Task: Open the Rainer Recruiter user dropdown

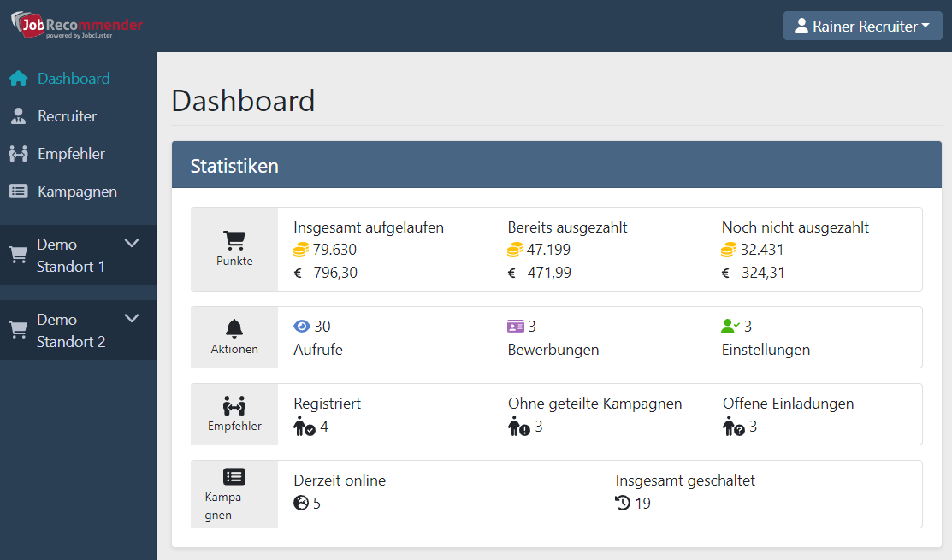Action: (x=862, y=25)
